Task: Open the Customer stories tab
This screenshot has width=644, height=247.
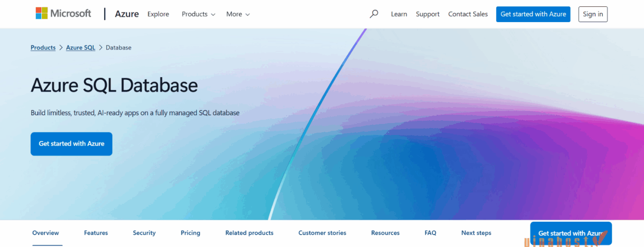Action: tap(322, 233)
